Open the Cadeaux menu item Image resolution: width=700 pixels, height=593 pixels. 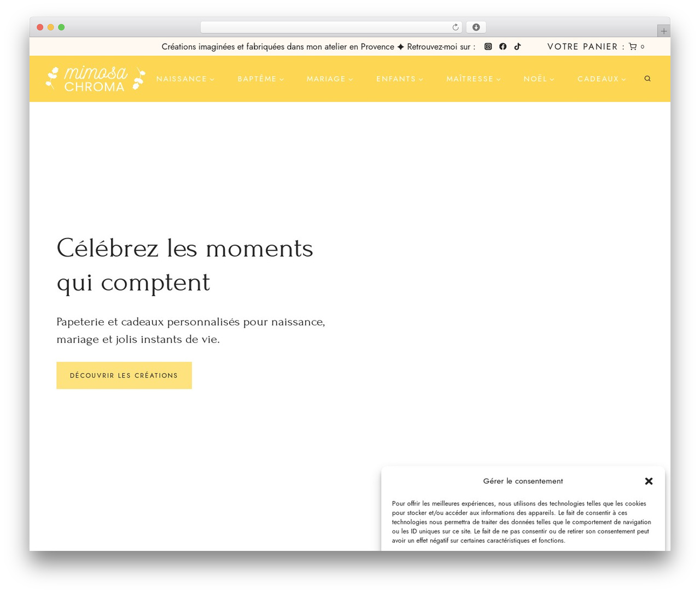598,79
